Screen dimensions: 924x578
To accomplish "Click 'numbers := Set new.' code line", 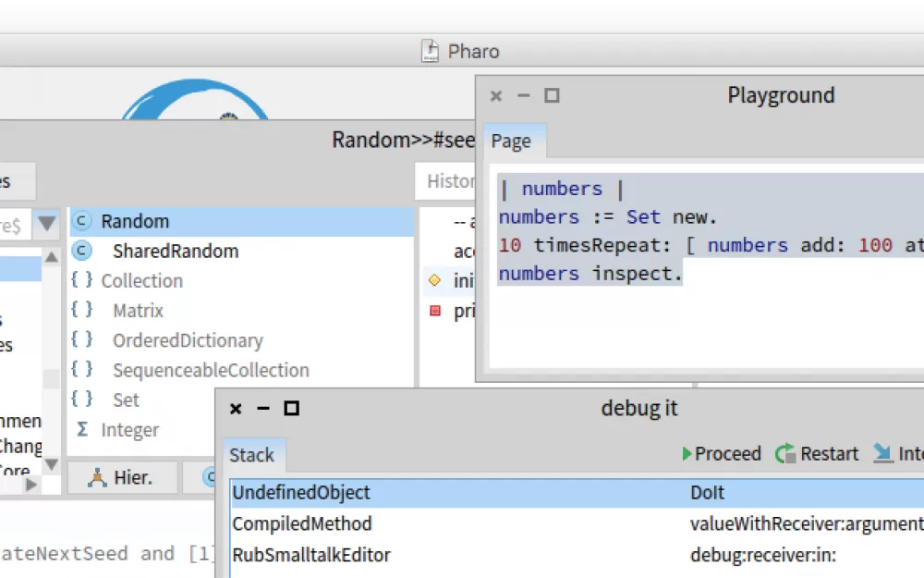I will 608,217.
